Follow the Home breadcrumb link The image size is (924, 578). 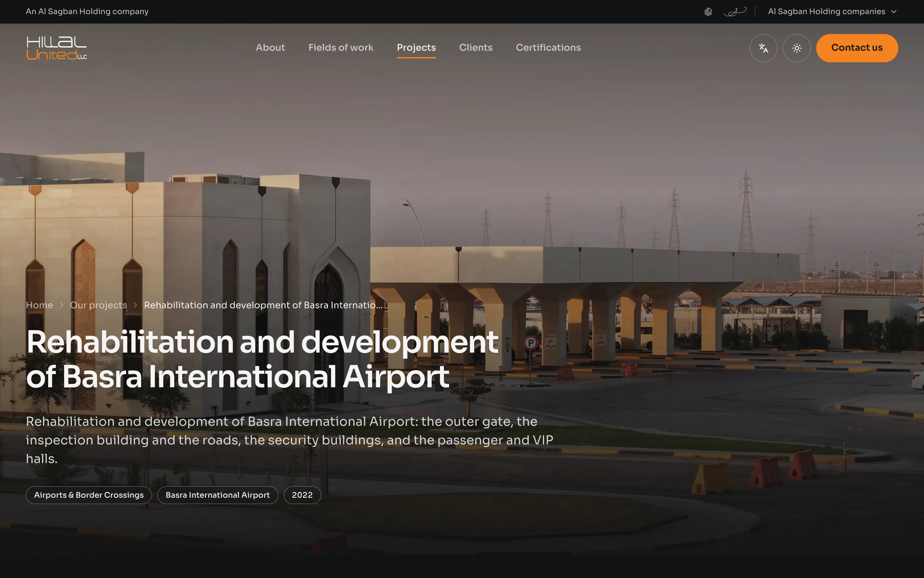(39, 305)
